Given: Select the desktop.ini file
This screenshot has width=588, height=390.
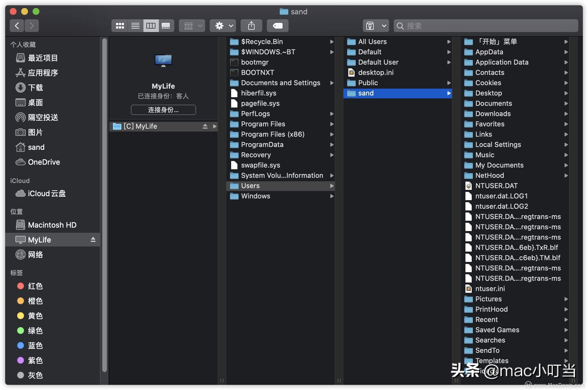Looking at the screenshot, I should pyautogui.click(x=398, y=73).
